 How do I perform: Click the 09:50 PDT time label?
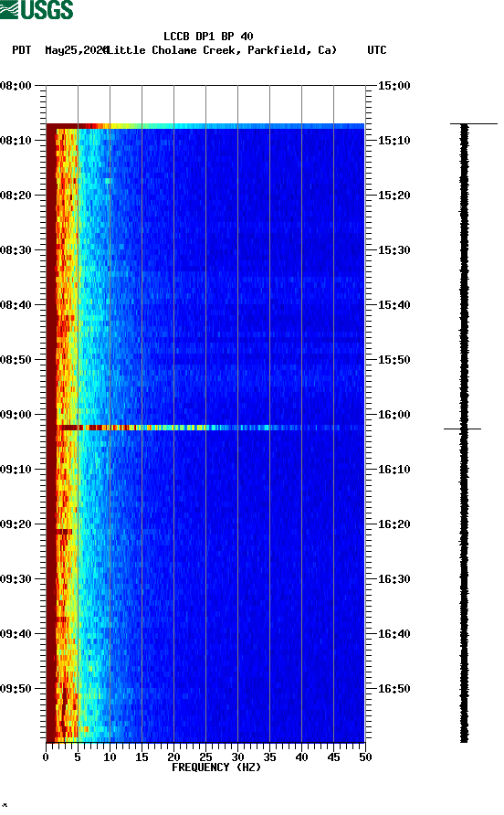coord(16,689)
